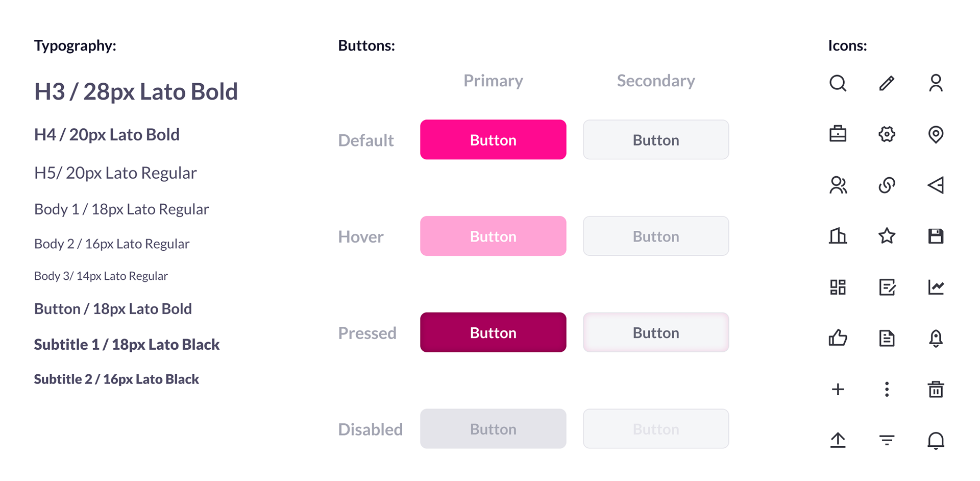
Task: Click the thumbs up like icon
Action: 838,338
